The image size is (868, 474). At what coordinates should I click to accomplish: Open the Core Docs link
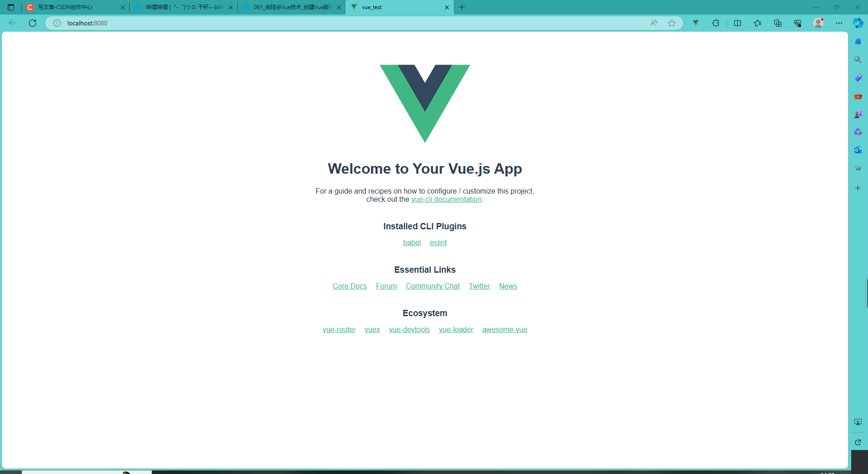point(349,286)
